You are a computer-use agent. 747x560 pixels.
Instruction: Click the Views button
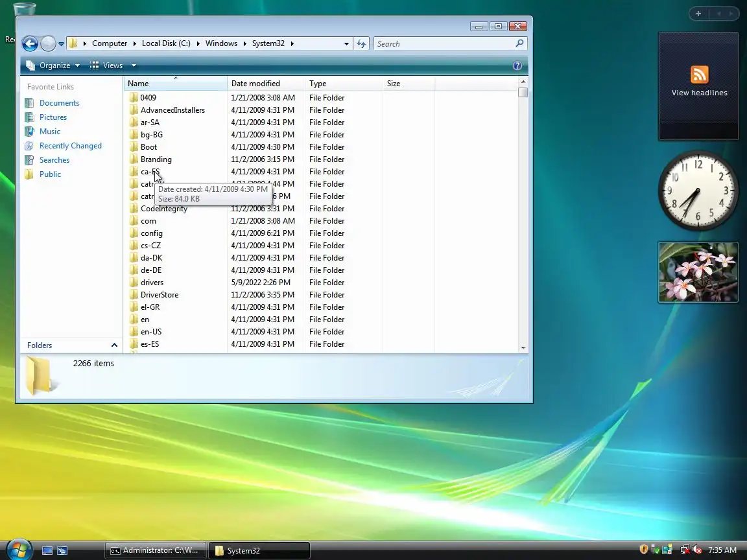[107, 65]
